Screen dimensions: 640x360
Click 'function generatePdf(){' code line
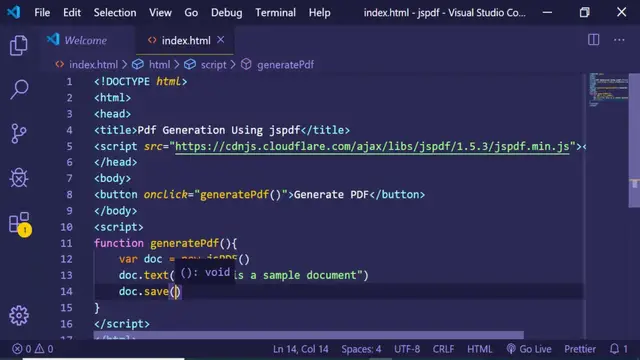[x=165, y=243]
